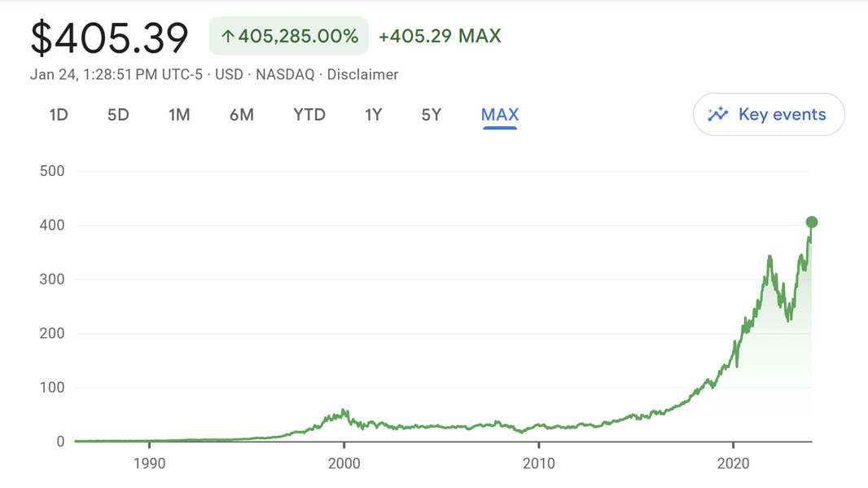868x488 pixels.
Task: Open the 1M chart view
Action: (x=179, y=115)
